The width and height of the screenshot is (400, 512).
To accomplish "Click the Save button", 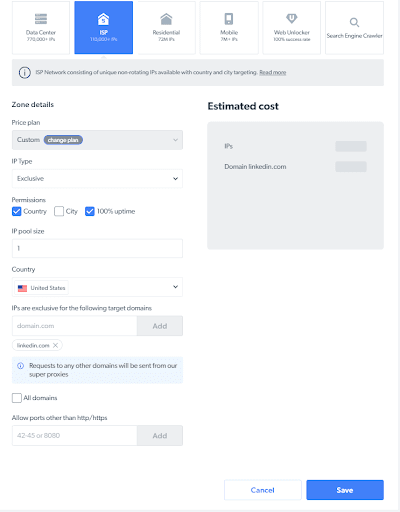I will 345,490.
